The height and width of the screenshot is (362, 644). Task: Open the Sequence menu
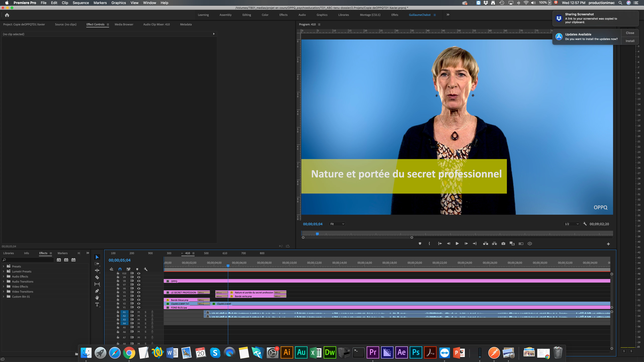pos(80,3)
